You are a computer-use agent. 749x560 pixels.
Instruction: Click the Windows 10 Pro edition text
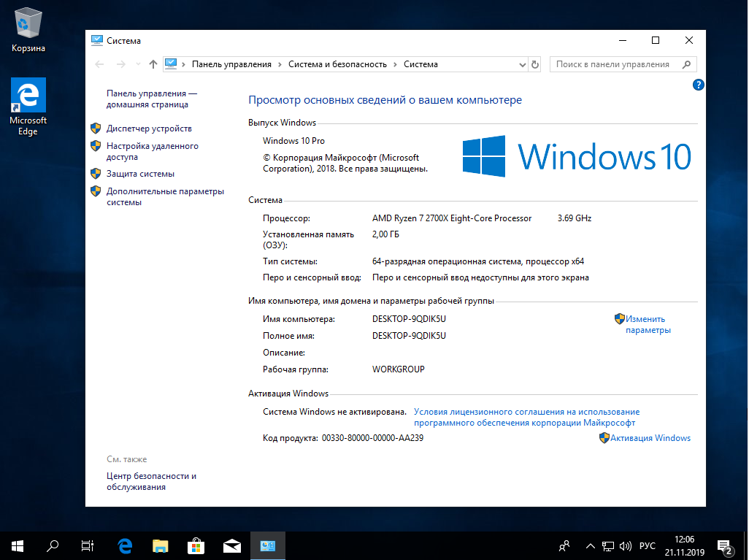coord(293,141)
